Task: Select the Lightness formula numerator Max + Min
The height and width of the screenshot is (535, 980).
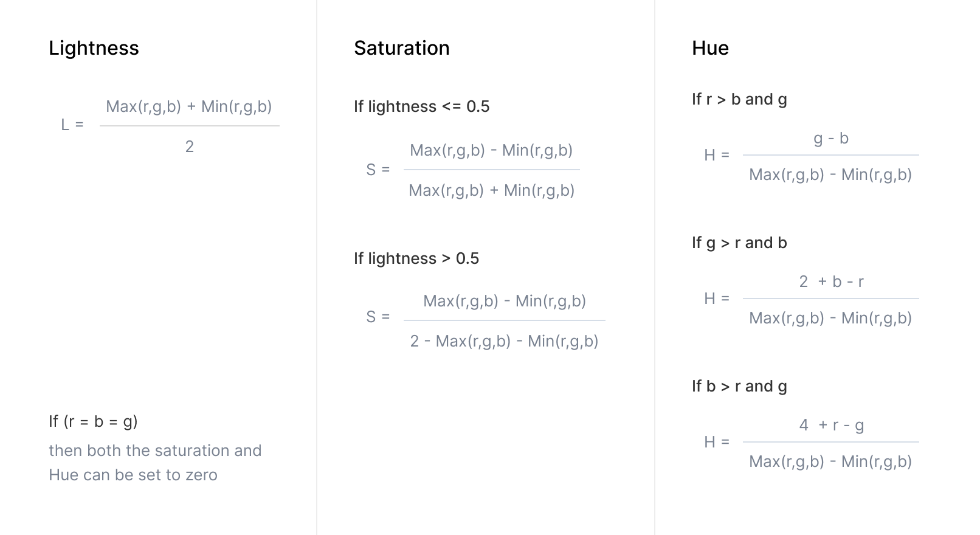Action: (188, 106)
